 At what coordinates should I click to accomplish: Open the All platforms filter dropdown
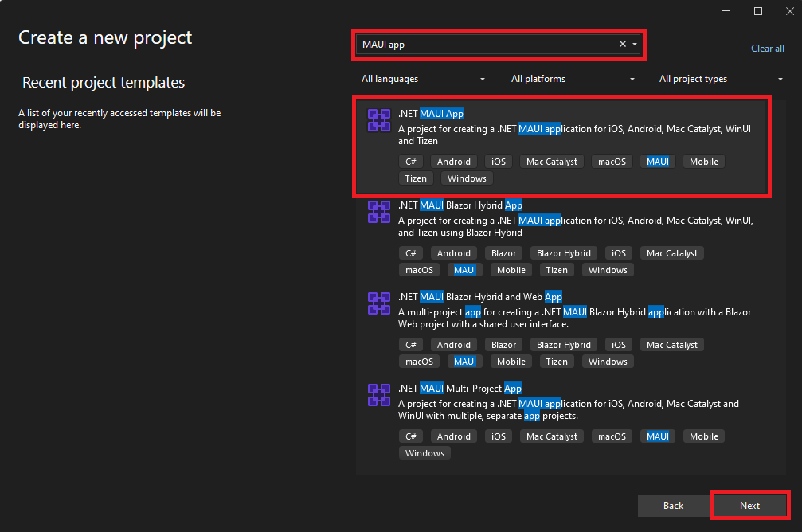click(x=573, y=79)
